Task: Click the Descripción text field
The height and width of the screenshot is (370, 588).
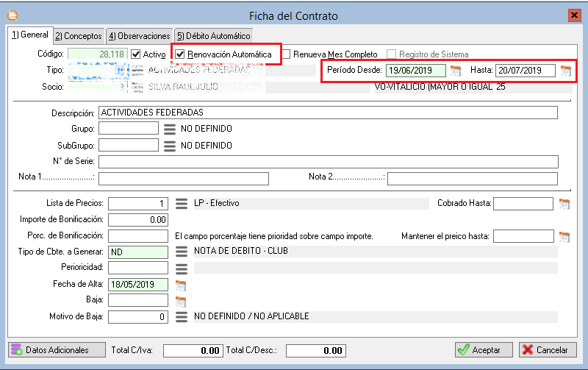Action: (327, 113)
